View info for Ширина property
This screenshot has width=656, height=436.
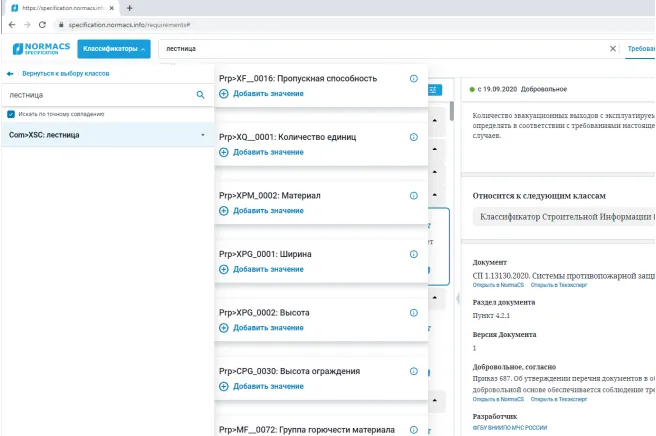click(414, 254)
